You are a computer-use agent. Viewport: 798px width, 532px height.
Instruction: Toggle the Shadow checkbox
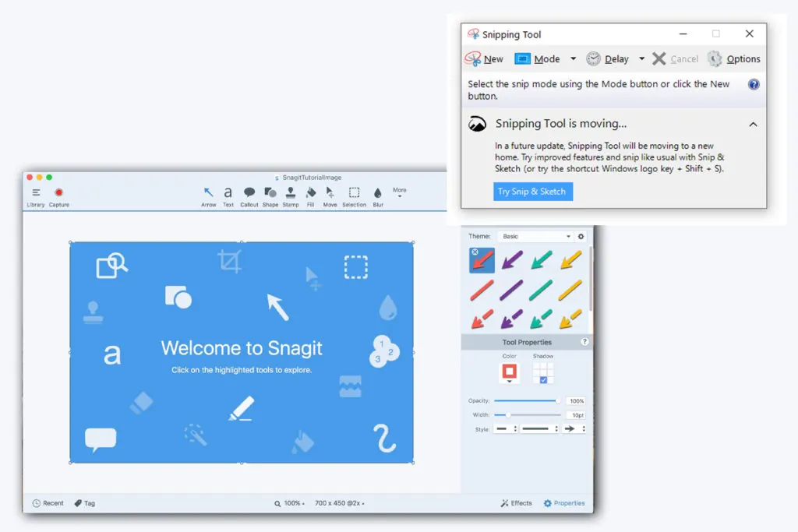543,380
